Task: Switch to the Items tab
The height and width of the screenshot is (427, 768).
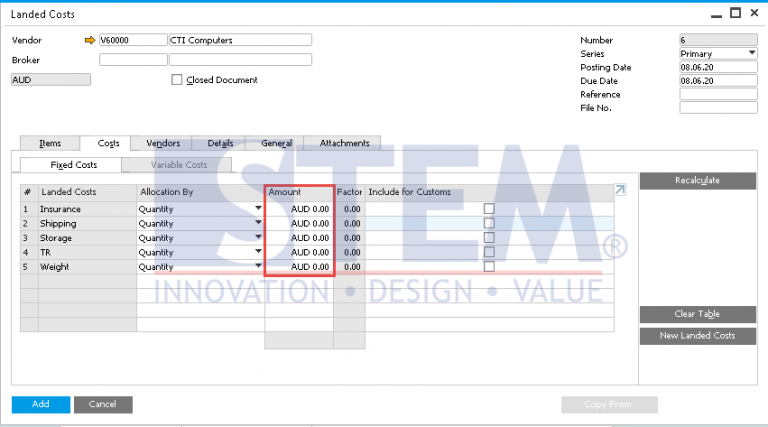Action: [x=50, y=143]
